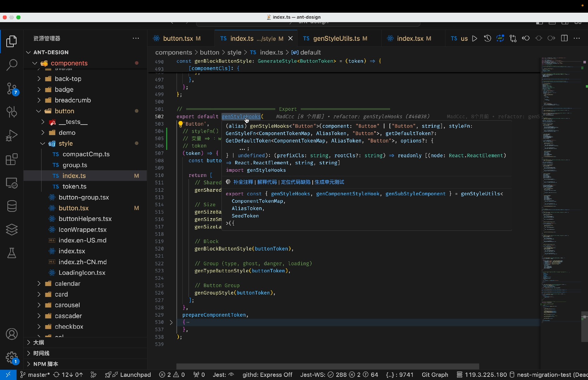This screenshot has height=380, width=588.
Task: Click the master* branch in status bar
Action: coord(35,375)
